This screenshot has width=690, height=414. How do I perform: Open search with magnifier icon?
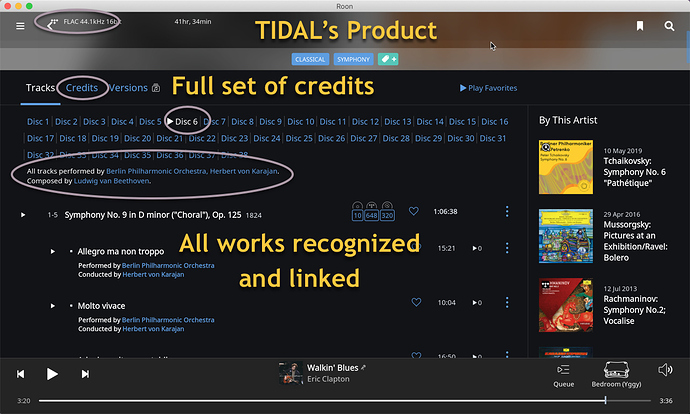point(669,26)
